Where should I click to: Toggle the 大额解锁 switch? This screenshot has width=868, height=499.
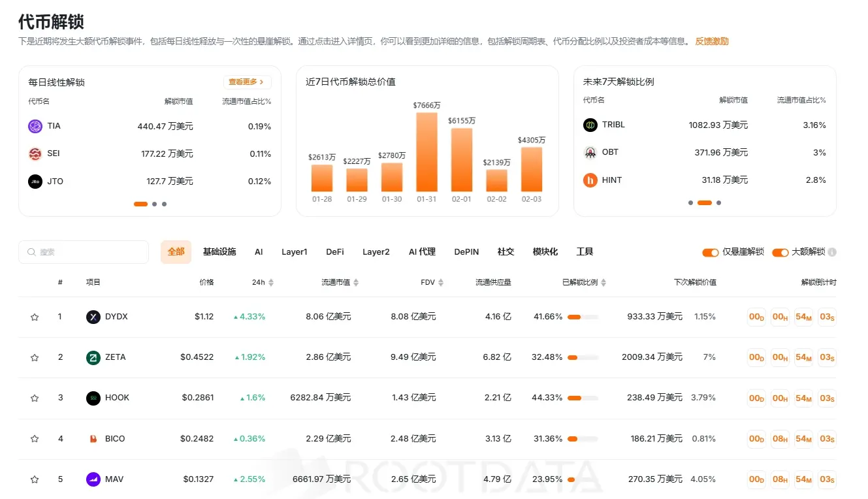coord(780,252)
